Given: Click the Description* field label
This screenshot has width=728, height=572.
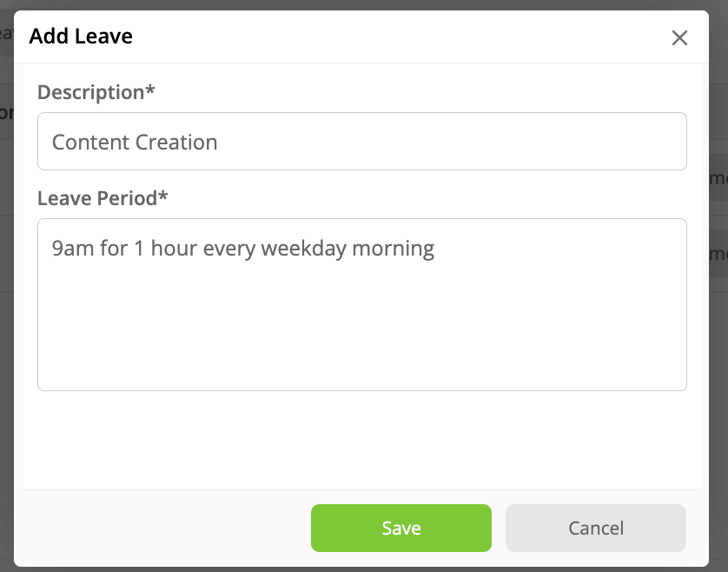Looking at the screenshot, I should (x=96, y=92).
